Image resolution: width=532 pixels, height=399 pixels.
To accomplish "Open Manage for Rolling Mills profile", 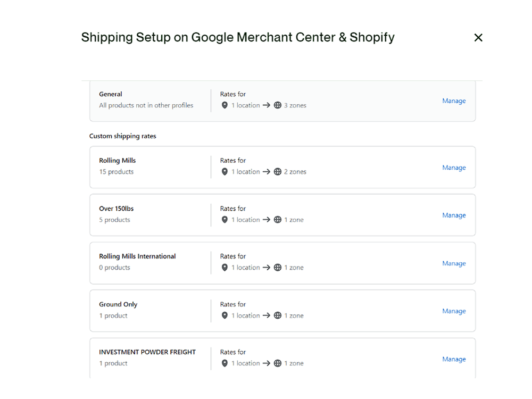I will [454, 168].
